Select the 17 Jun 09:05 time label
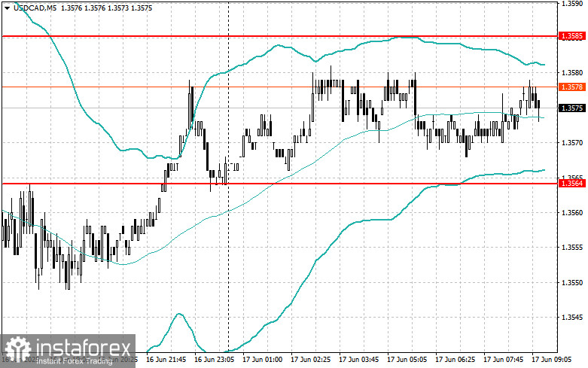Screen dimensions: 588x368 [x=551, y=360]
